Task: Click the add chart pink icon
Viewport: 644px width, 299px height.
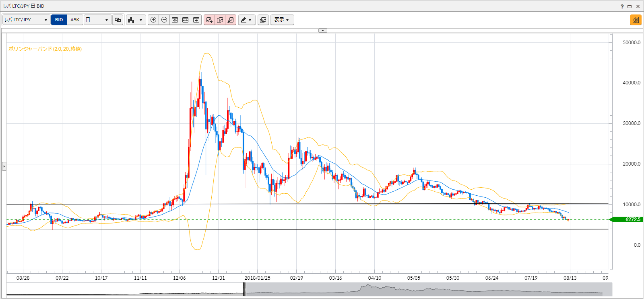Action: point(209,20)
